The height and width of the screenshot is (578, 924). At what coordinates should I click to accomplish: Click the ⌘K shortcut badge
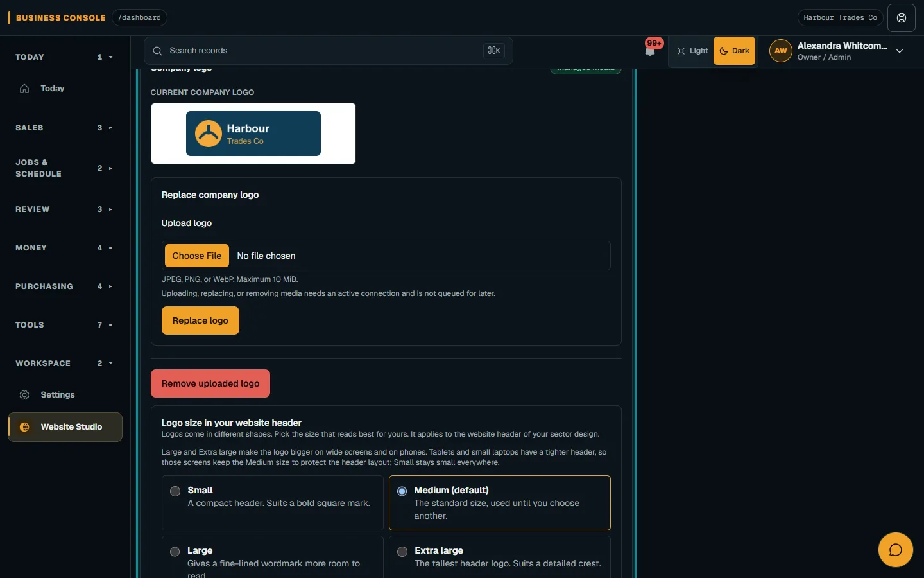[x=494, y=51]
